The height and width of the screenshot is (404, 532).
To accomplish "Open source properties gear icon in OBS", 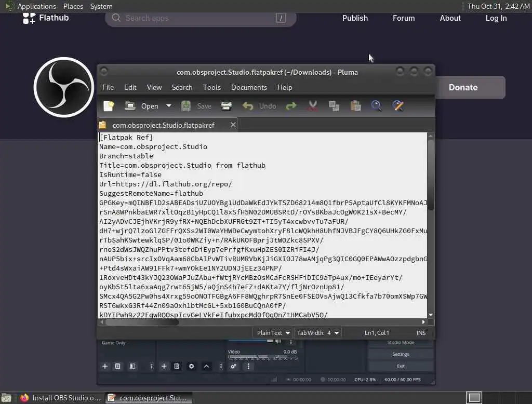I will click(191, 366).
